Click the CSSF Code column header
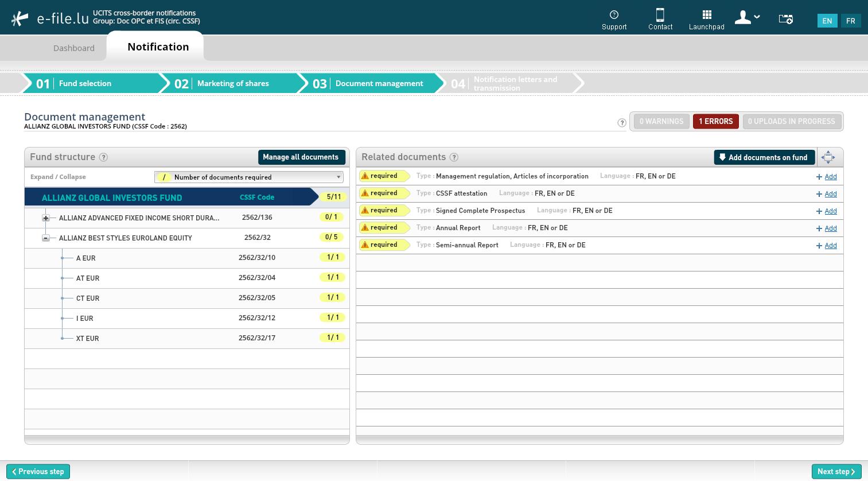 (257, 197)
